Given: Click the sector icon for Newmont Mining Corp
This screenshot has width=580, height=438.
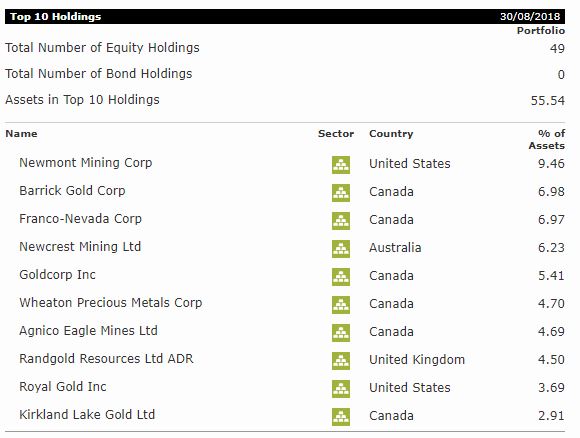Looking at the screenshot, I should point(341,165).
